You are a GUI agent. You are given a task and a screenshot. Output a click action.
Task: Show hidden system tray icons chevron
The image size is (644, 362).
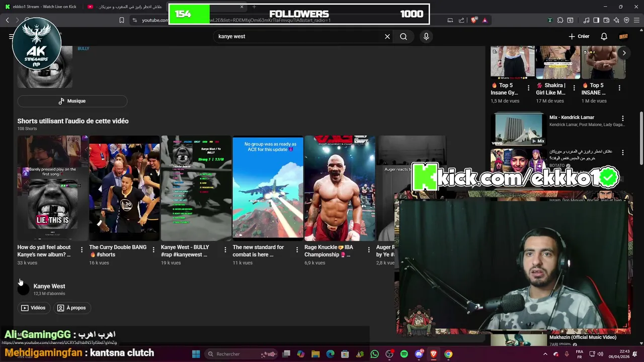tap(545, 354)
